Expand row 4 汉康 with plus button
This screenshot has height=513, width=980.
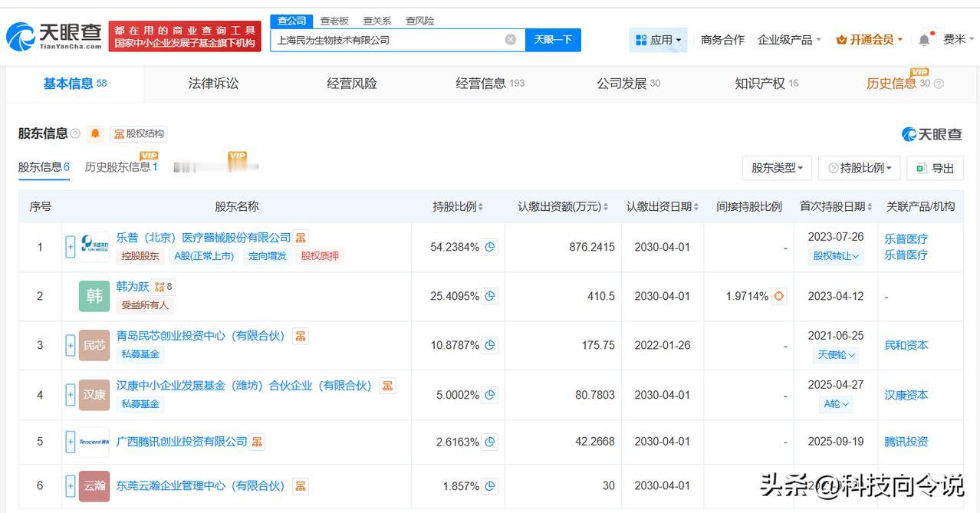click(71, 395)
